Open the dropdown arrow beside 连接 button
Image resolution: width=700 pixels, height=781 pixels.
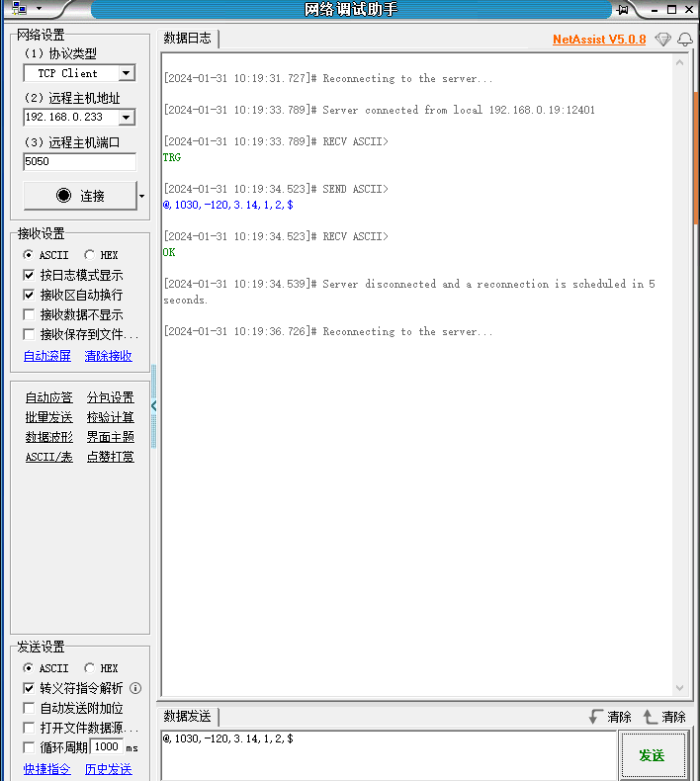[142, 196]
